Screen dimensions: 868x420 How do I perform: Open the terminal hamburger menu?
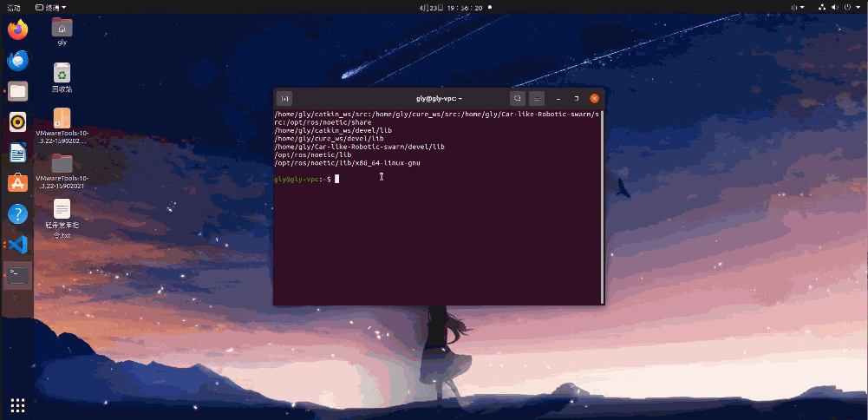click(537, 99)
